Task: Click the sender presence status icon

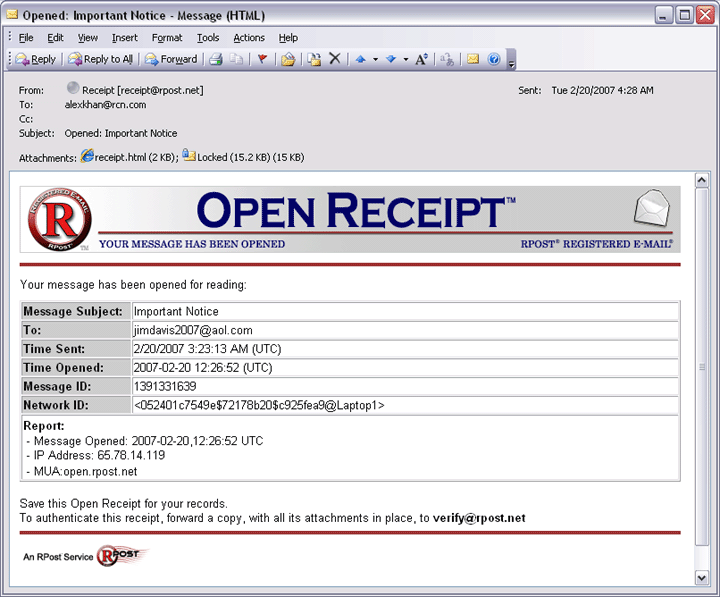Action: point(73,87)
